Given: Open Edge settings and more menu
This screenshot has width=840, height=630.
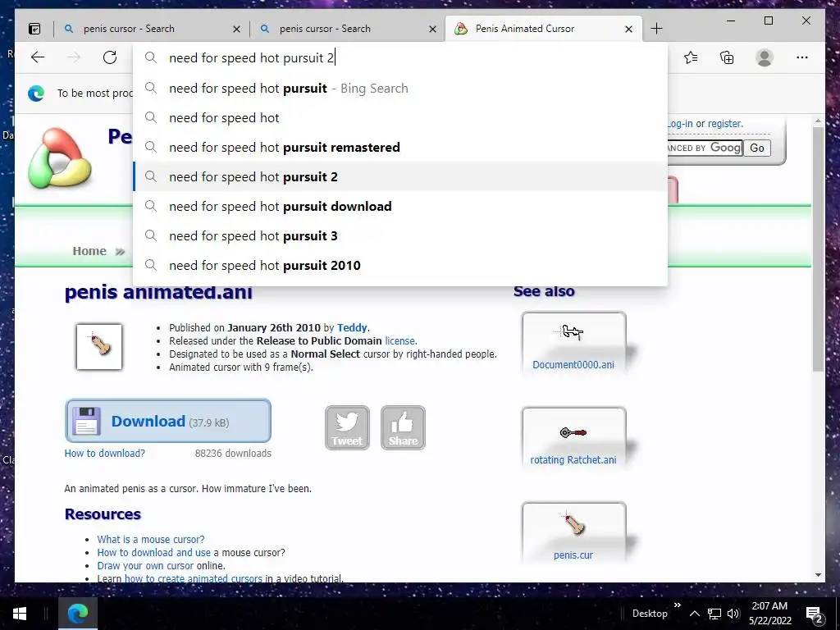Looking at the screenshot, I should [802, 57].
